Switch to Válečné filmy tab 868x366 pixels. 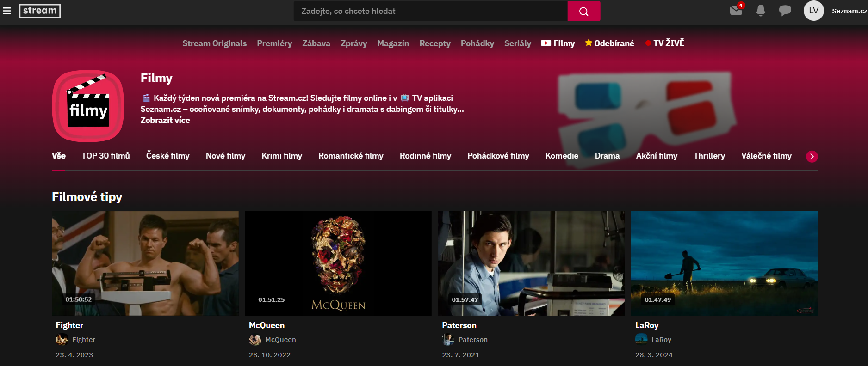point(766,156)
